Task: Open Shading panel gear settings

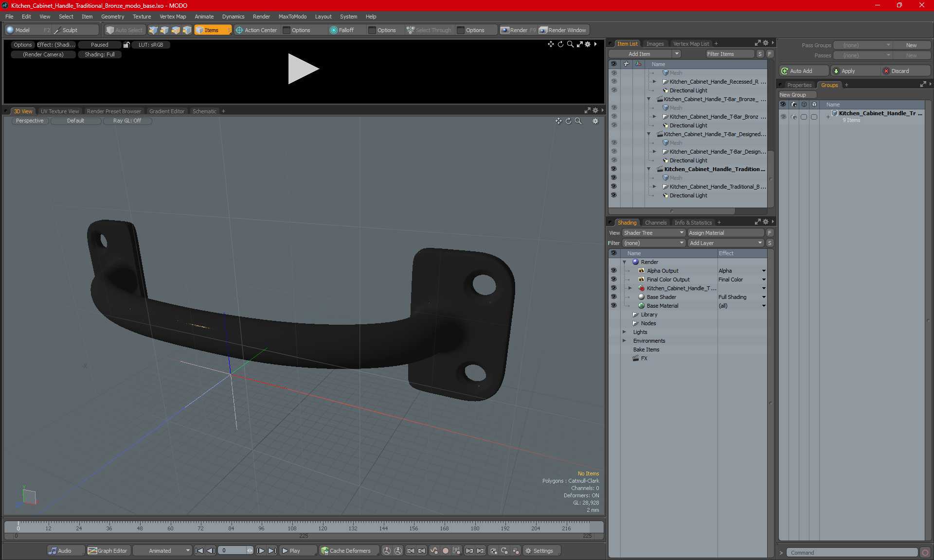Action: [x=766, y=222]
